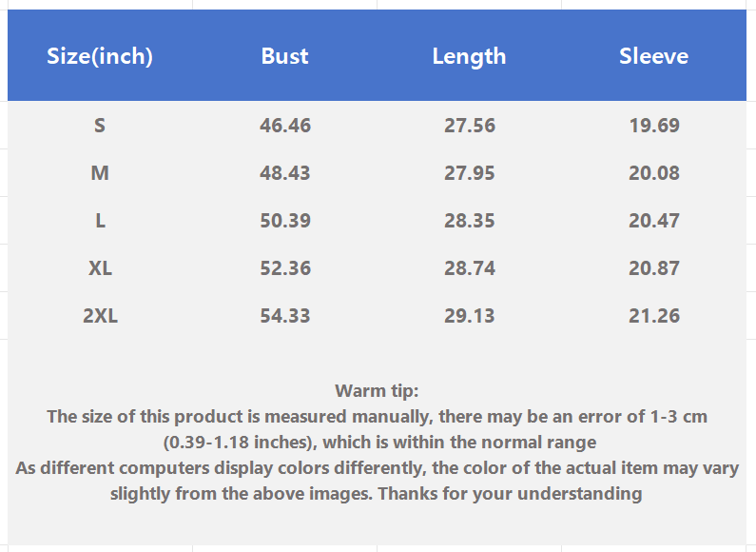Click the bust value 54.33

285,316
